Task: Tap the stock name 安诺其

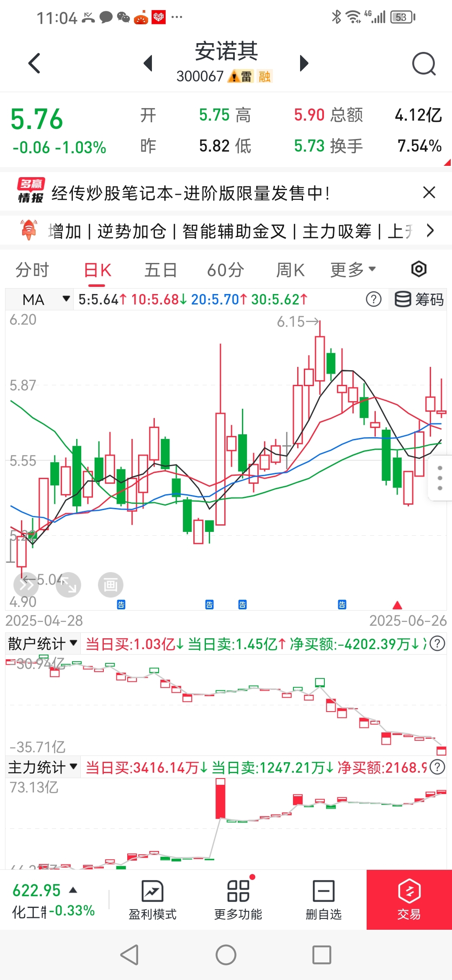Action: [226, 51]
